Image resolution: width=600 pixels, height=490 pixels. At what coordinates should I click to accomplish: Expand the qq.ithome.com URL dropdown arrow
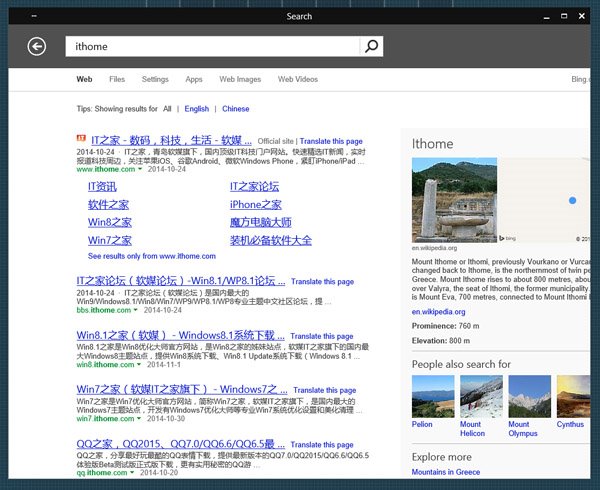[x=132, y=473]
